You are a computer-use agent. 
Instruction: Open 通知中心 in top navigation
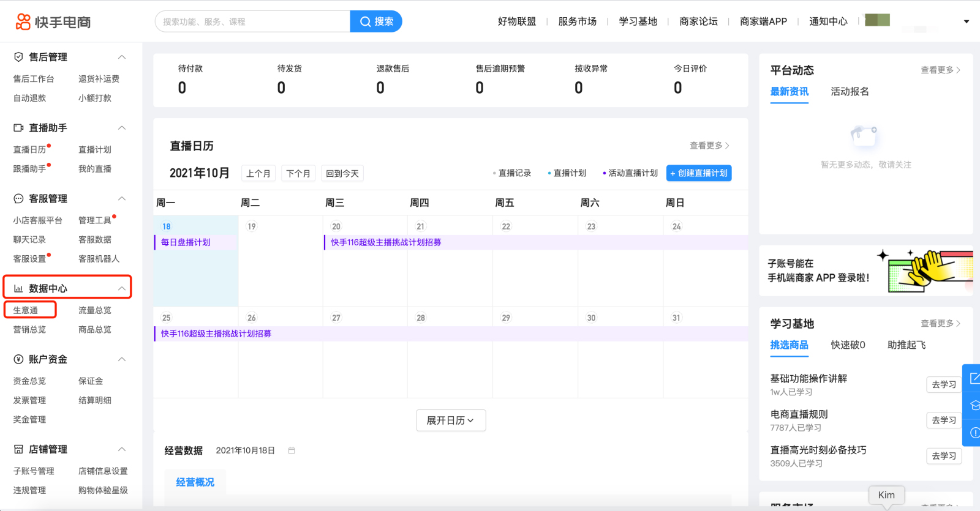click(x=828, y=21)
